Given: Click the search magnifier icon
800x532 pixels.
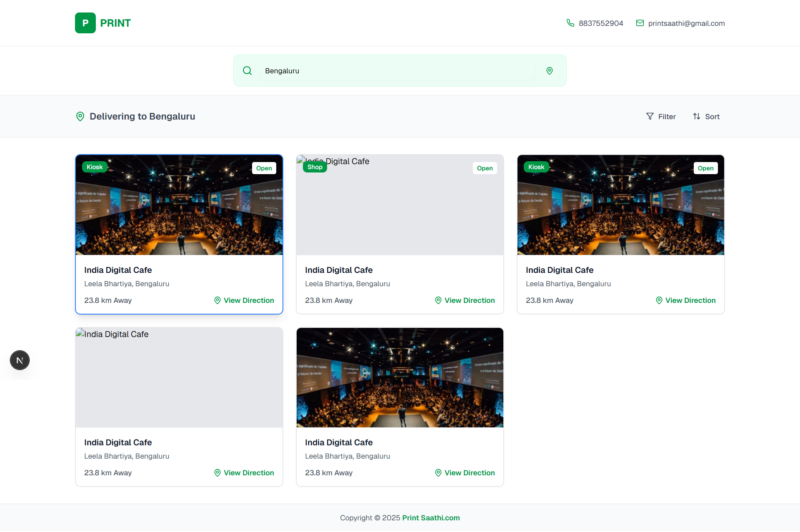Looking at the screenshot, I should (x=247, y=70).
